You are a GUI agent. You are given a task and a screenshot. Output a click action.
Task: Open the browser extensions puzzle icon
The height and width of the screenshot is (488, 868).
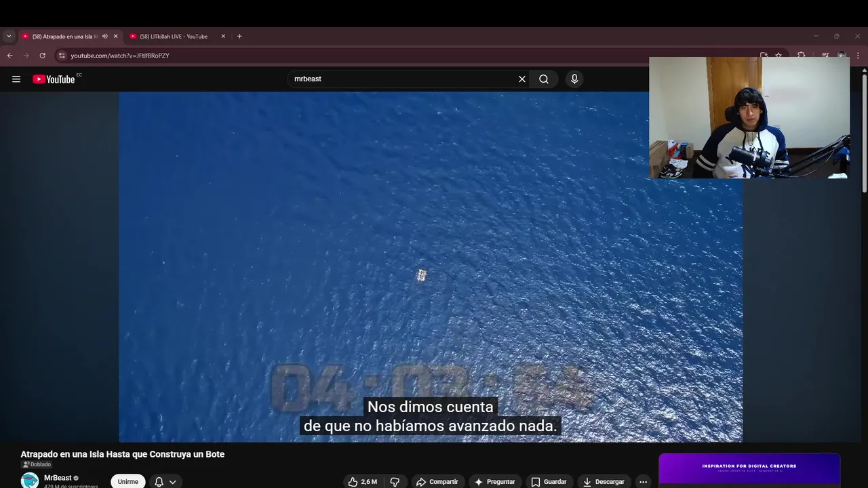801,56
